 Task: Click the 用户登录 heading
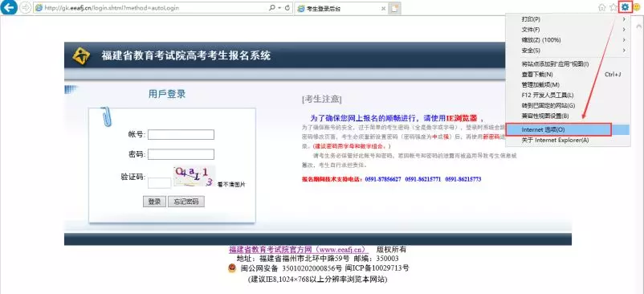coord(167,94)
